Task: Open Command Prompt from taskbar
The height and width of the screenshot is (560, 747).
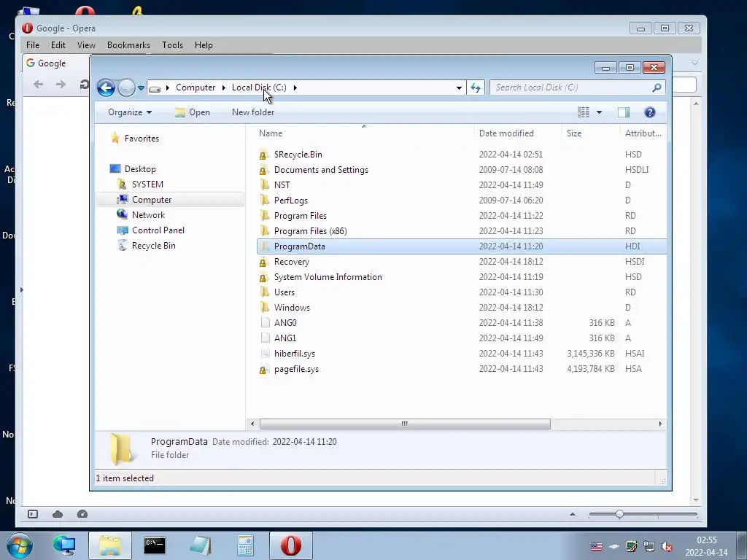Action: click(155, 545)
